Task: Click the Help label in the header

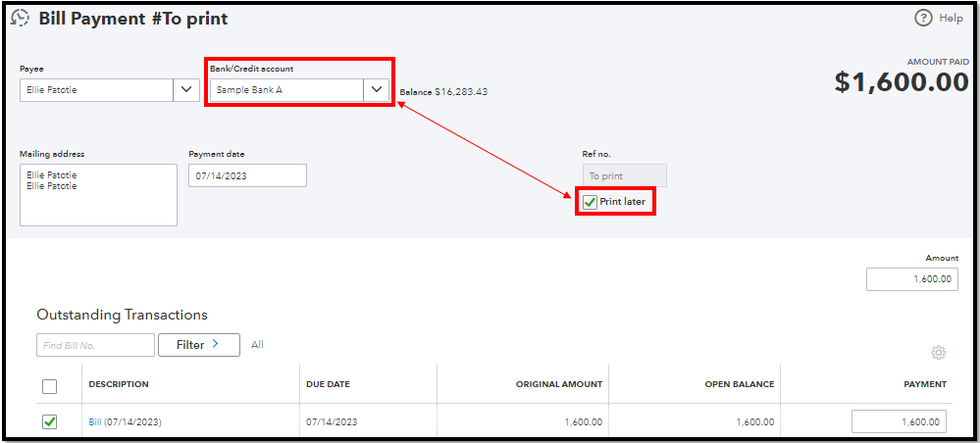Action: click(x=951, y=18)
